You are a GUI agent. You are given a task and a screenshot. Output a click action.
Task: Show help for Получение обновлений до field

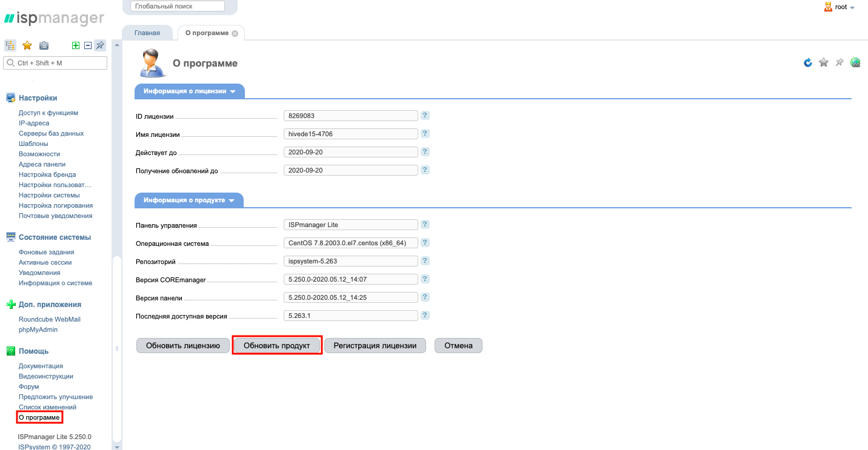click(x=425, y=170)
